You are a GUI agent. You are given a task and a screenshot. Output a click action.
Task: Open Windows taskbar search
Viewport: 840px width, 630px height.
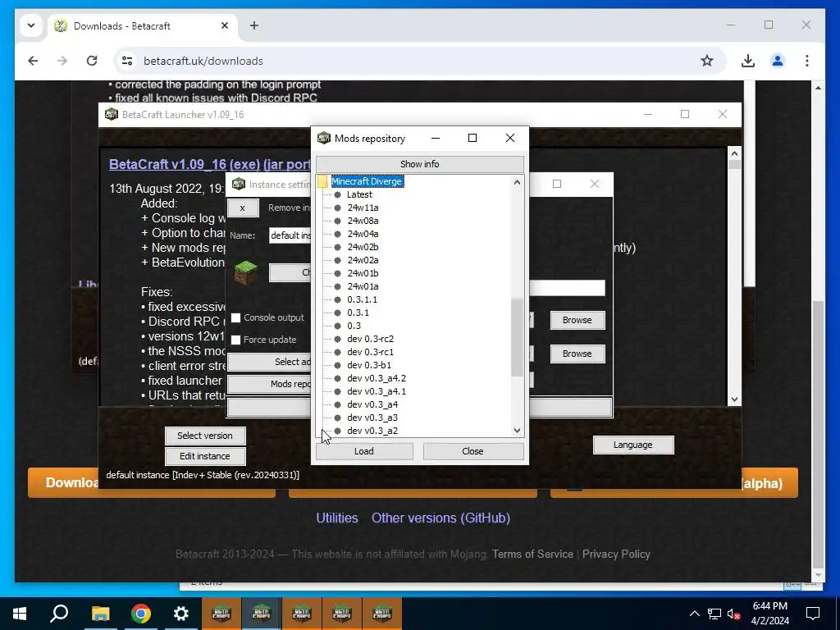59,614
